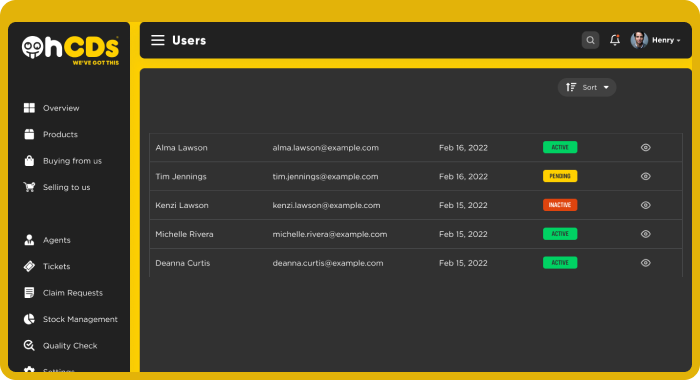The height and width of the screenshot is (380, 700).
Task: Click the Overview grid icon
Action: click(29, 108)
